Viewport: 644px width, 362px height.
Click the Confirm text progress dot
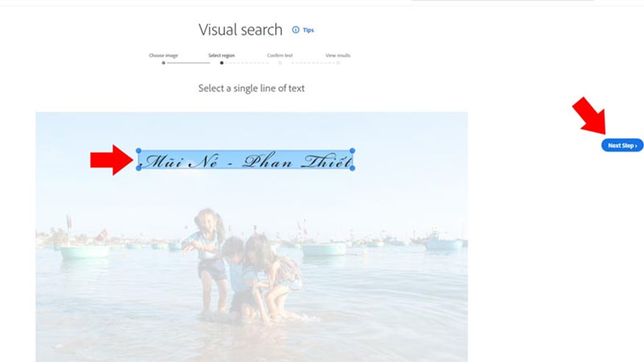(280, 63)
